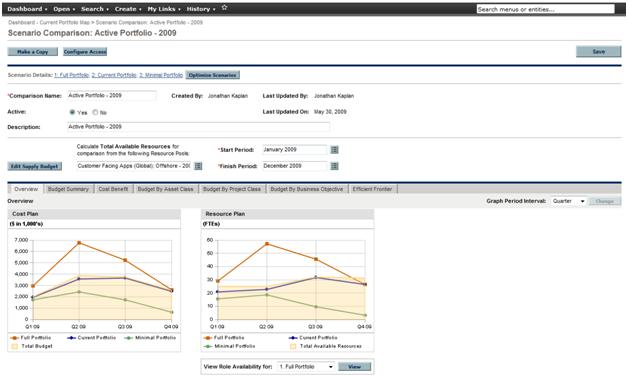The height and width of the screenshot is (377, 628).
Task: Click the Resource Pools text field
Action: pyautogui.click(x=134, y=166)
